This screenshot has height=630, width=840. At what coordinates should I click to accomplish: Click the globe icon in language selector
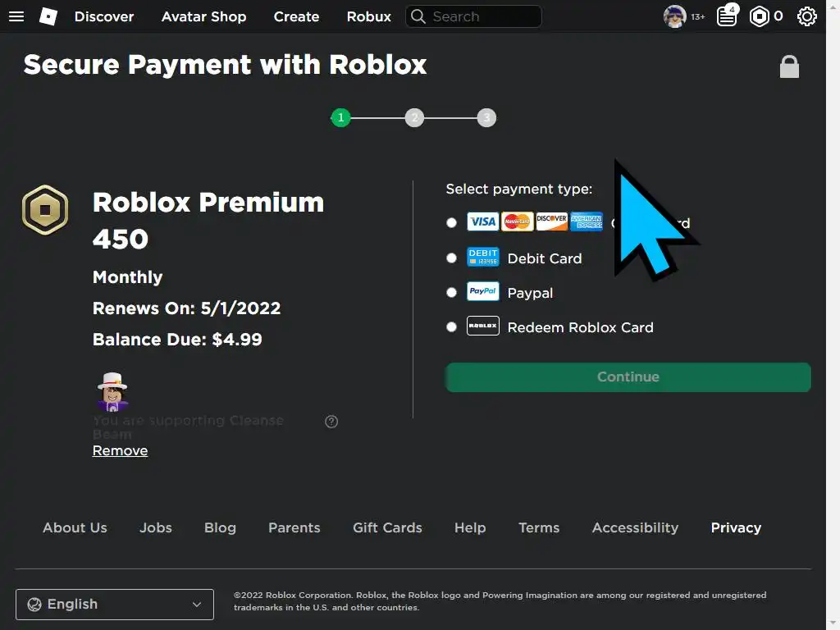[x=34, y=605]
